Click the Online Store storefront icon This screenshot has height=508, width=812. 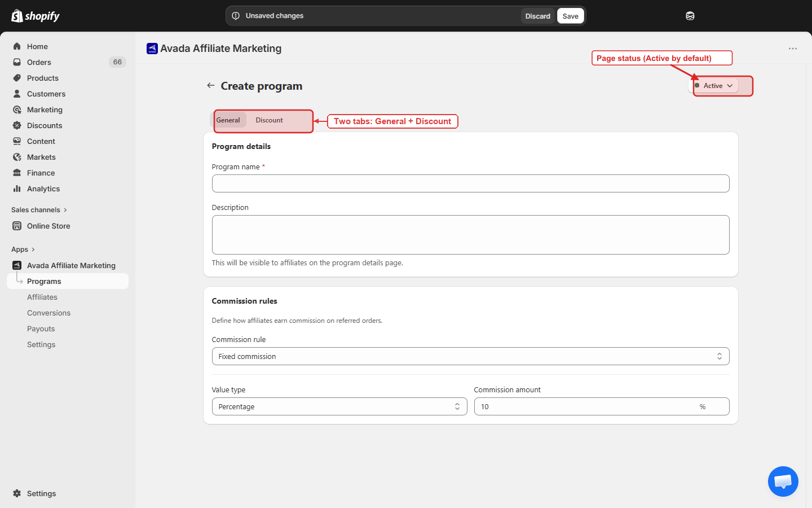pyautogui.click(x=17, y=226)
